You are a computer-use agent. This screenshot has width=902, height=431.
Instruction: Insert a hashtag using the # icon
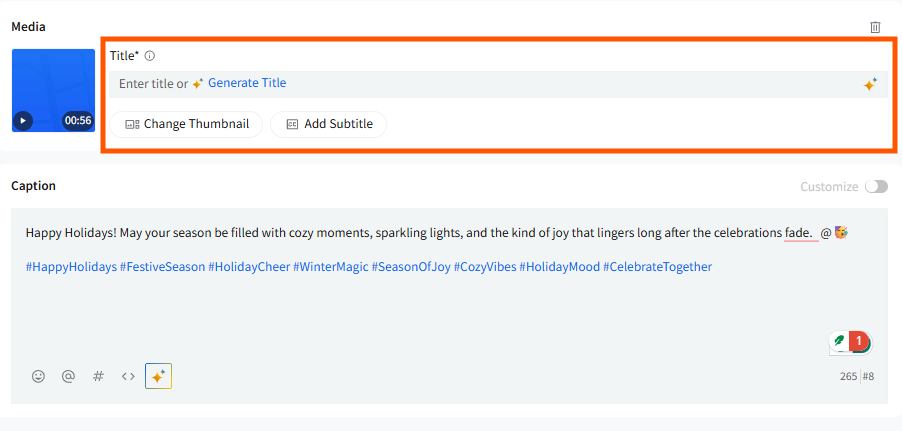tap(98, 376)
